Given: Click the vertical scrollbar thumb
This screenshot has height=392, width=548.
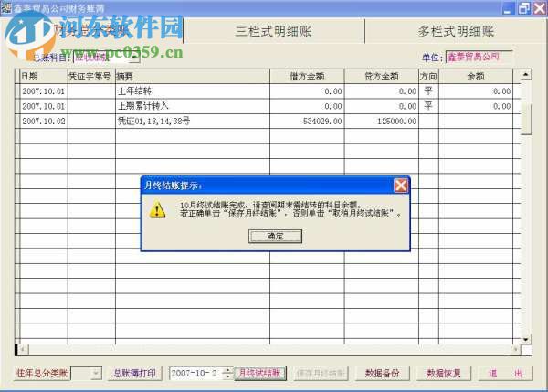Looking at the screenshot, I should coord(526,119).
